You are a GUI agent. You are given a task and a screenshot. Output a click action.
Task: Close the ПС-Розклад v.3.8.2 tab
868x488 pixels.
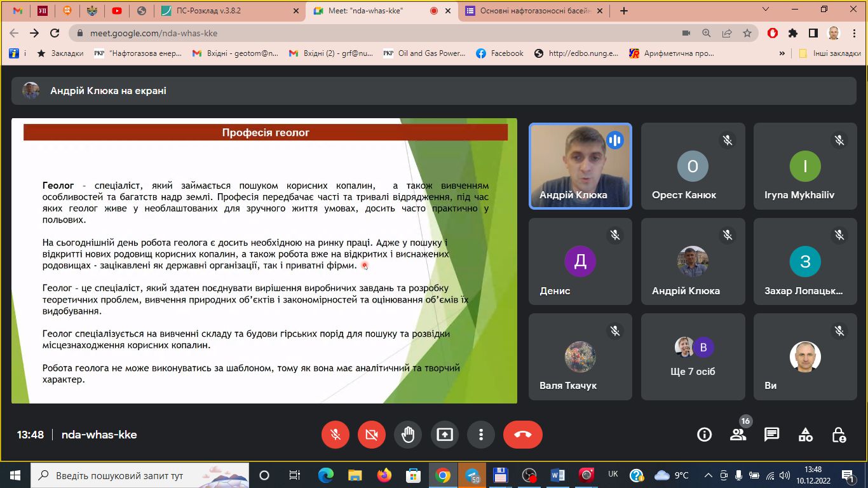click(295, 11)
